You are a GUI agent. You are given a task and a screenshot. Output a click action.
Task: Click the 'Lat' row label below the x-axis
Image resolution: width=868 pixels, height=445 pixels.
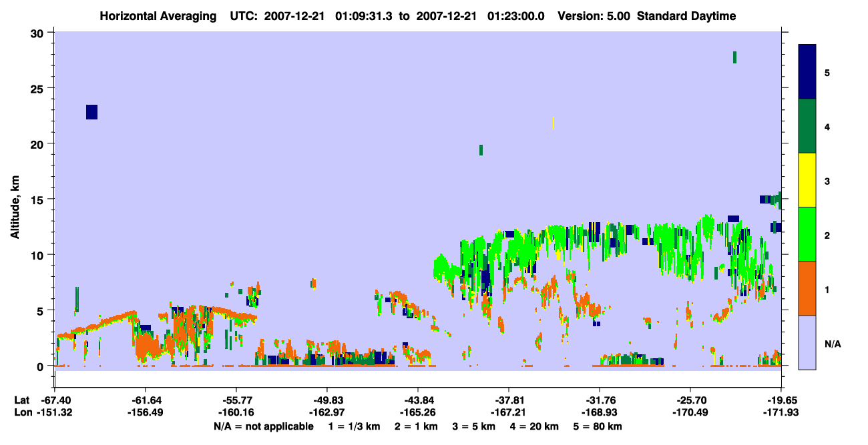[x=21, y=400]
